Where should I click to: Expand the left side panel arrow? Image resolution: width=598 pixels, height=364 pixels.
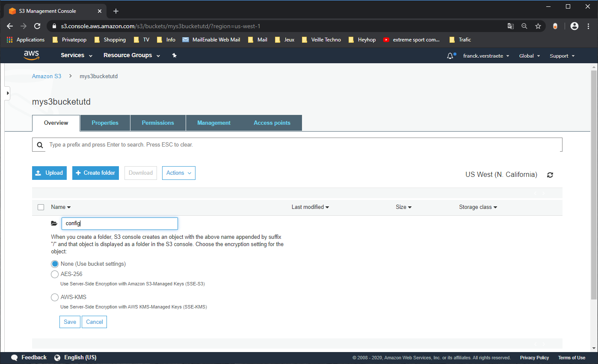point(7,93)
